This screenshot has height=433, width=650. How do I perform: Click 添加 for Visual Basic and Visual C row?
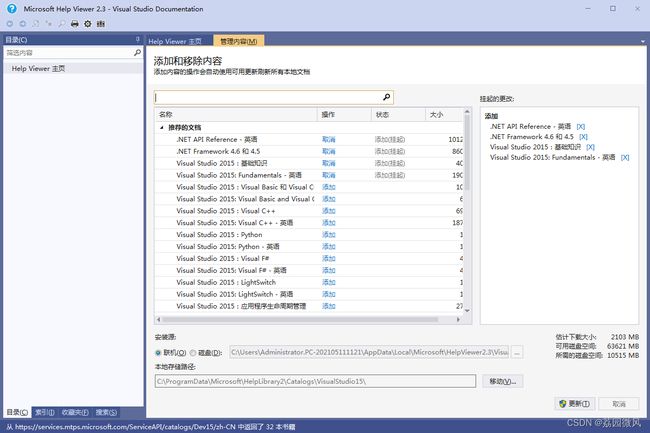pos(329,199)
